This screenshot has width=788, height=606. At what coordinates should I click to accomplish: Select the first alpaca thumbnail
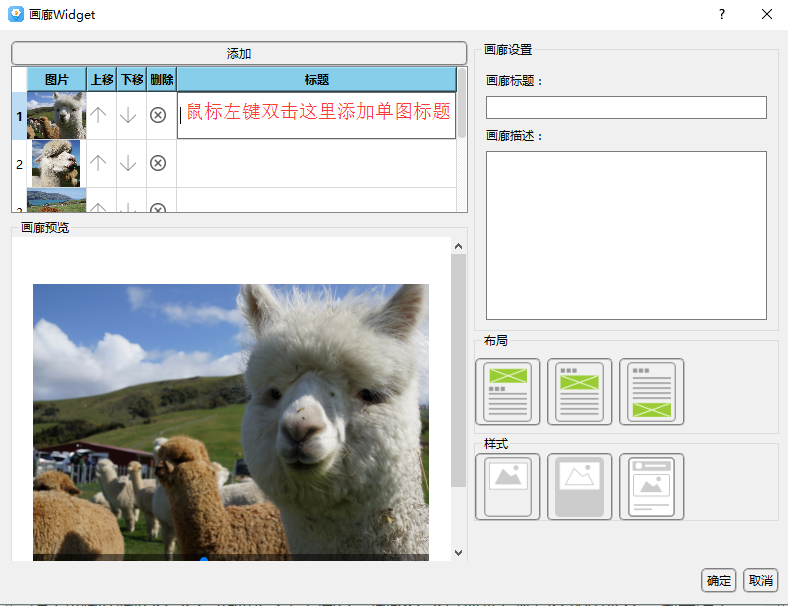(56, 115)
